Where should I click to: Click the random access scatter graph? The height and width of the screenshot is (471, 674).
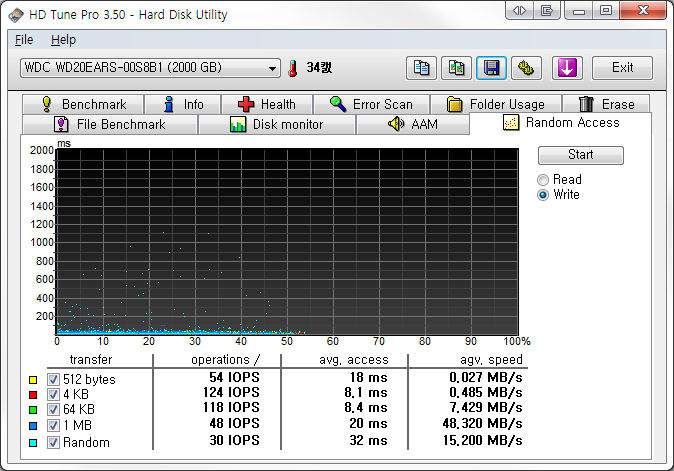click(x=288, y=242)
